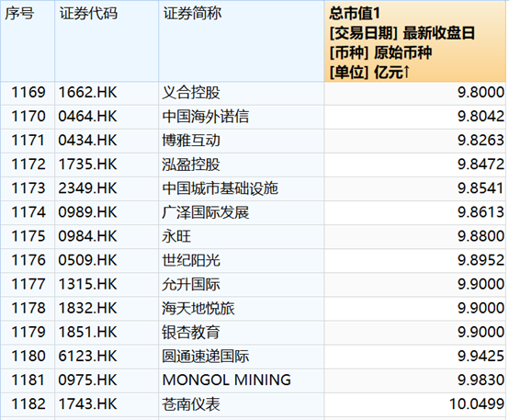This screenshot has height=420, width=509.
Task: Sort by the 总市值1 column header
Action: [415, 41]
